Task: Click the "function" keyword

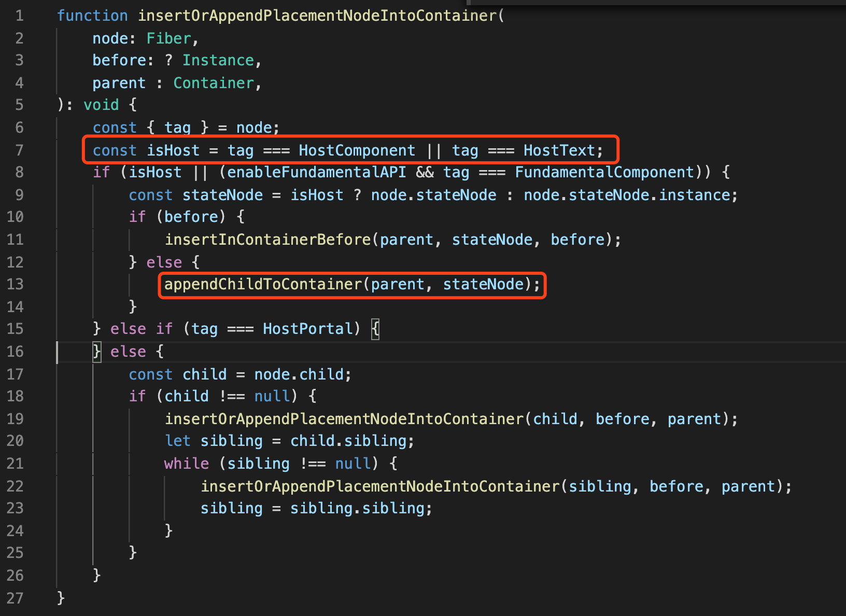Action: [x=92, y=16]
